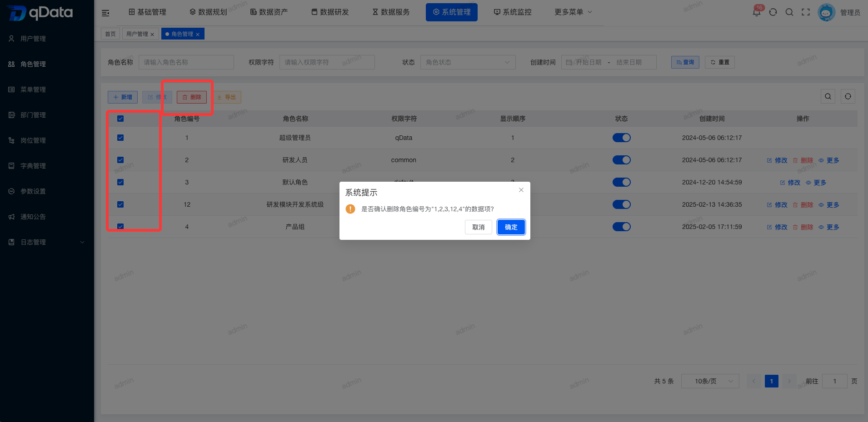The height and width of the screenshot is (422, 868).
Task: Focus the 前往 page number input
Action: (835, 381)
